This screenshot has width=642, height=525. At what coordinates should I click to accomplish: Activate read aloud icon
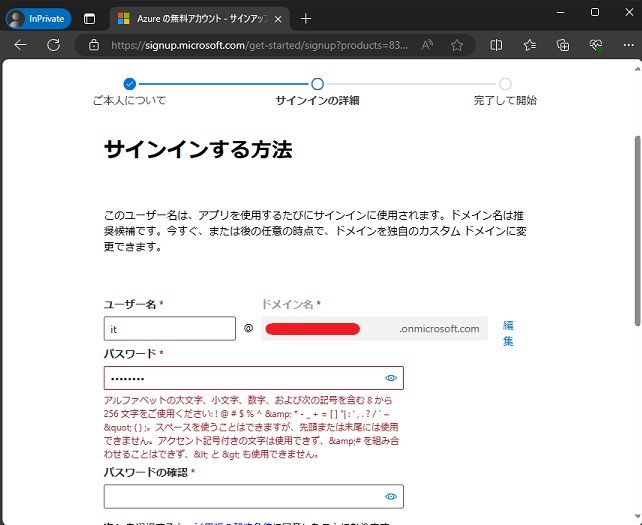[427, 45]
